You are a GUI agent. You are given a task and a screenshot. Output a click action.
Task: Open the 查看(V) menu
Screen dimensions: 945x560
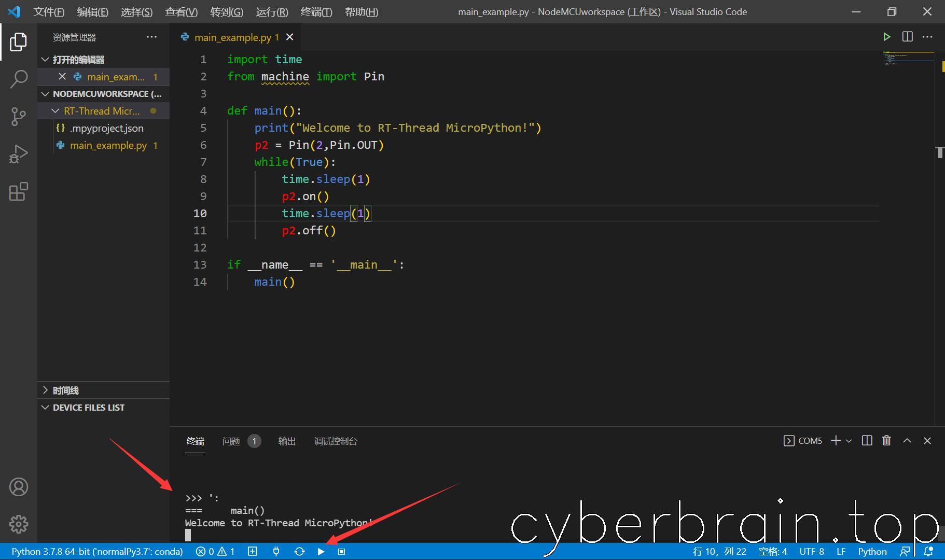[x=181, y=12]
